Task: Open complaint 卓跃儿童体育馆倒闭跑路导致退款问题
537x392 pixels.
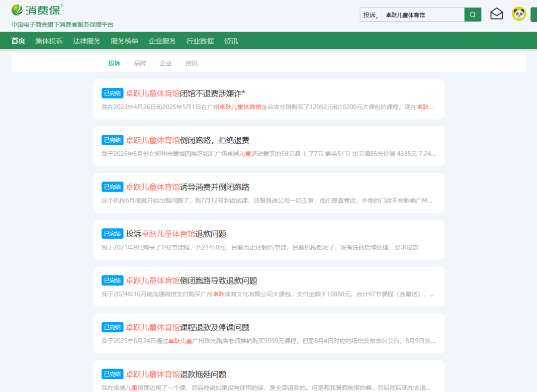Action: 191,281
